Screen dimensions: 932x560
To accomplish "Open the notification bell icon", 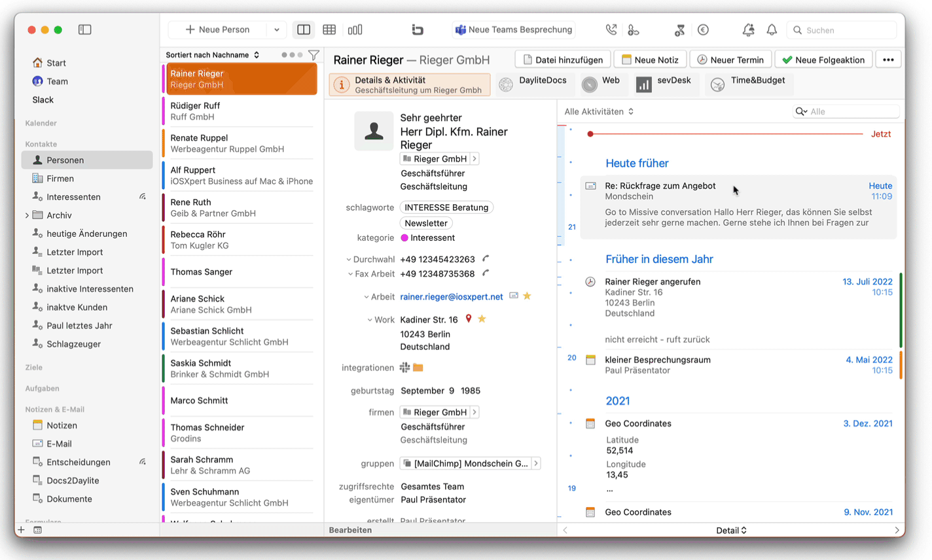I will click(772, 29).
